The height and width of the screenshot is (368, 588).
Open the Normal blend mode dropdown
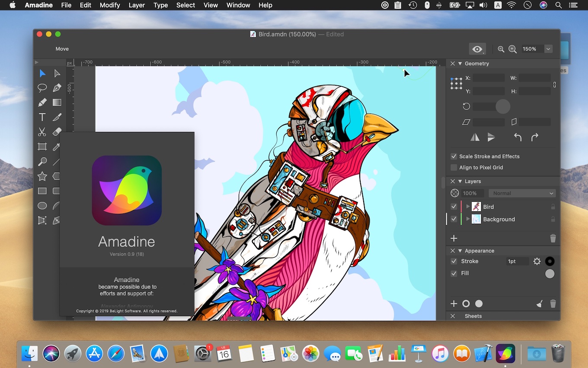tap(522, 193)
